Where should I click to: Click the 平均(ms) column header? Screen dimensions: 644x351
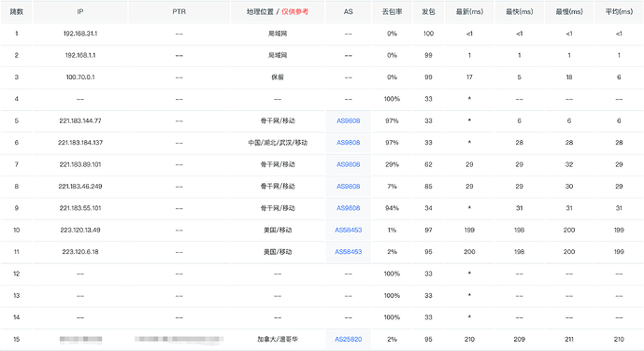tap(619, 11)
